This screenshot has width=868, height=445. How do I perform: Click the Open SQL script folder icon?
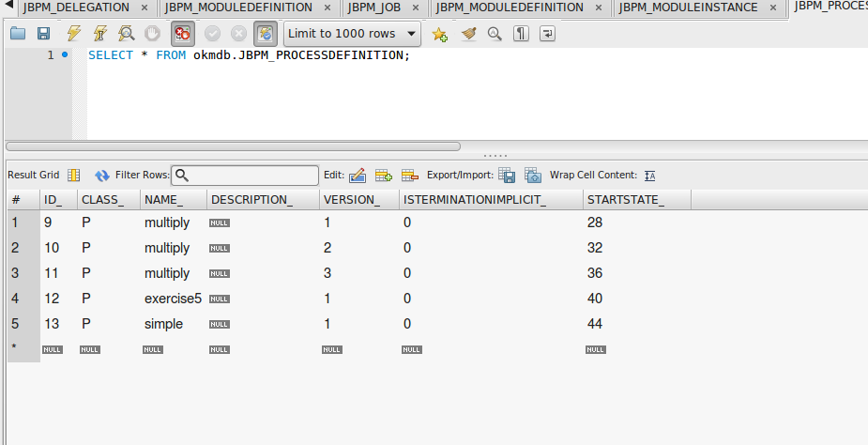pos(18,34)
